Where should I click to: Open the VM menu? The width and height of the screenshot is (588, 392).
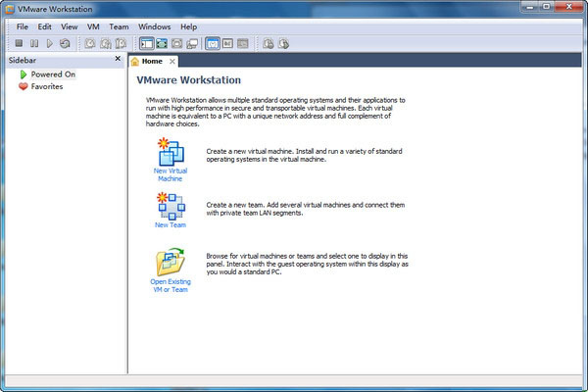coord(93,26)
